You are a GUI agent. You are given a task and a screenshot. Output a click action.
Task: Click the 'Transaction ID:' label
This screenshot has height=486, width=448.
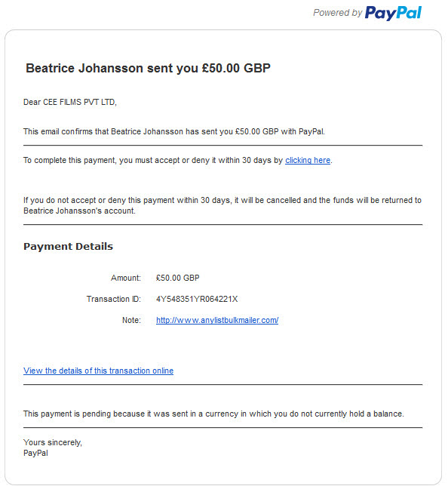(114, 299)
